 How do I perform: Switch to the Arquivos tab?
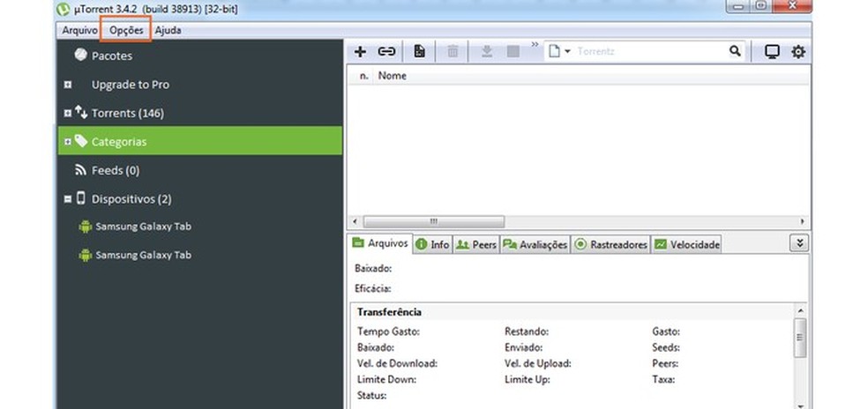(x=381, y=243)
